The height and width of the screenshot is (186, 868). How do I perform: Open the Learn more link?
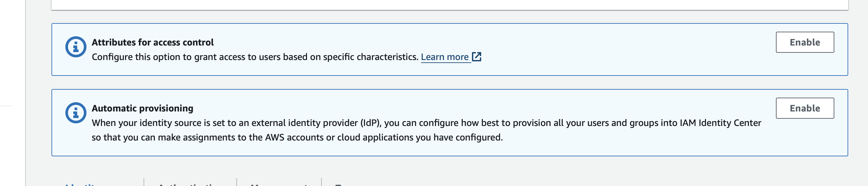(x=445, y=57)
